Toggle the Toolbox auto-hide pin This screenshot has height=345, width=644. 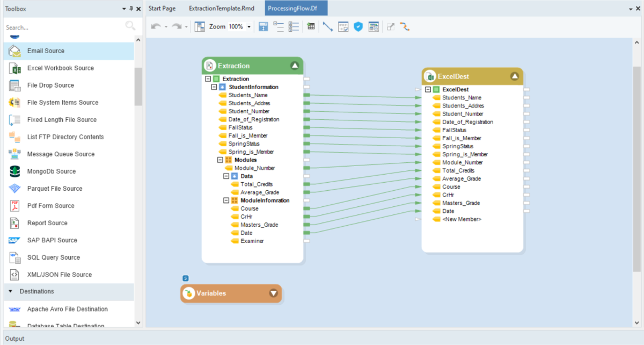pyautogui.click(x=130, y=8)
